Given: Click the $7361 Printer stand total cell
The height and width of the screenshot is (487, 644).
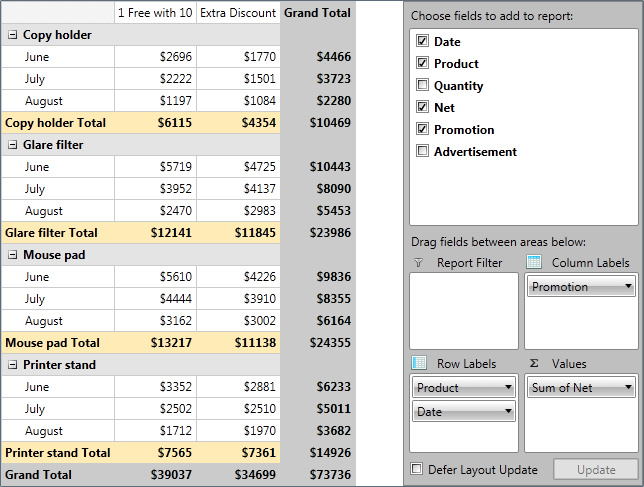Looking at the screenshot, I should point(238,453).
